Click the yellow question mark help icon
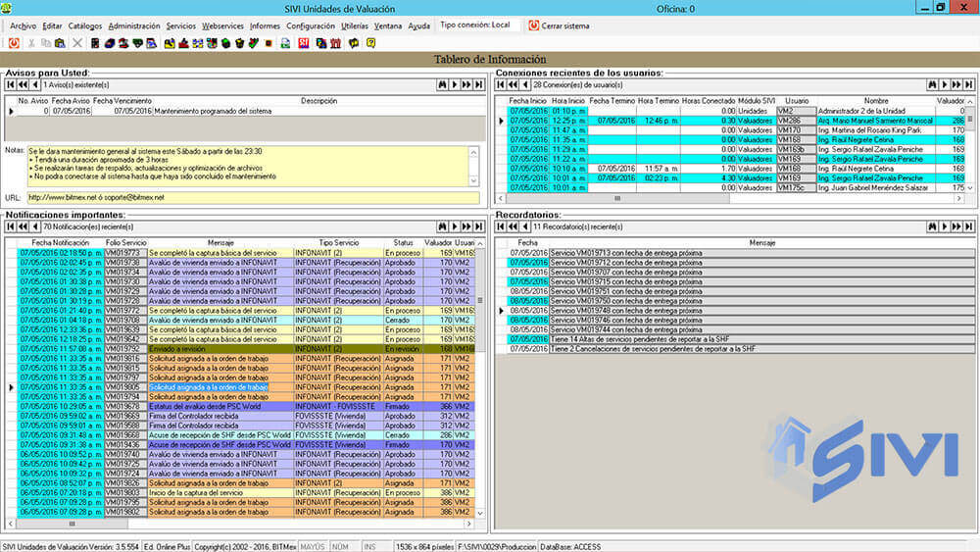Image resolution: width=980 pixels, height=552 pixels. tap(370, 43)
